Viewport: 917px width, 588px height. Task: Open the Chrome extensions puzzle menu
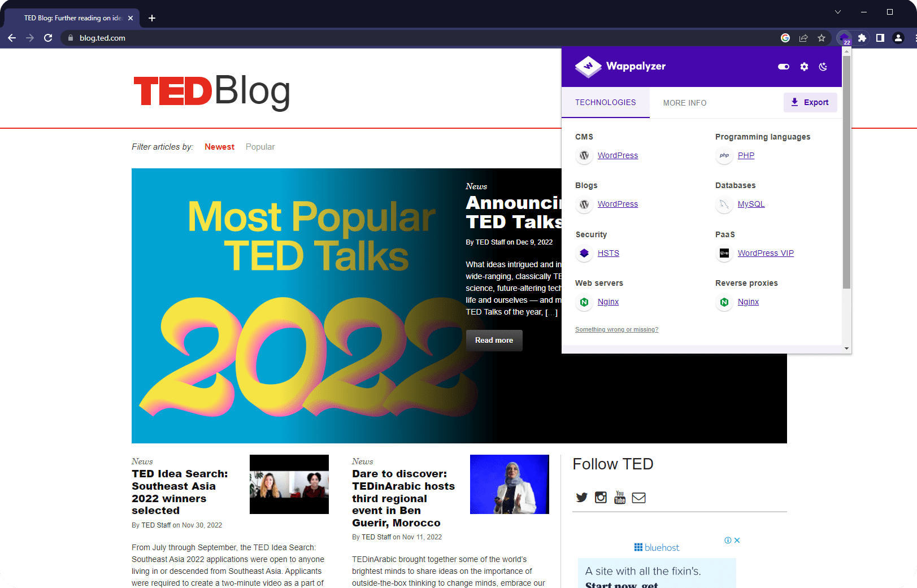[x=862, y=38]
